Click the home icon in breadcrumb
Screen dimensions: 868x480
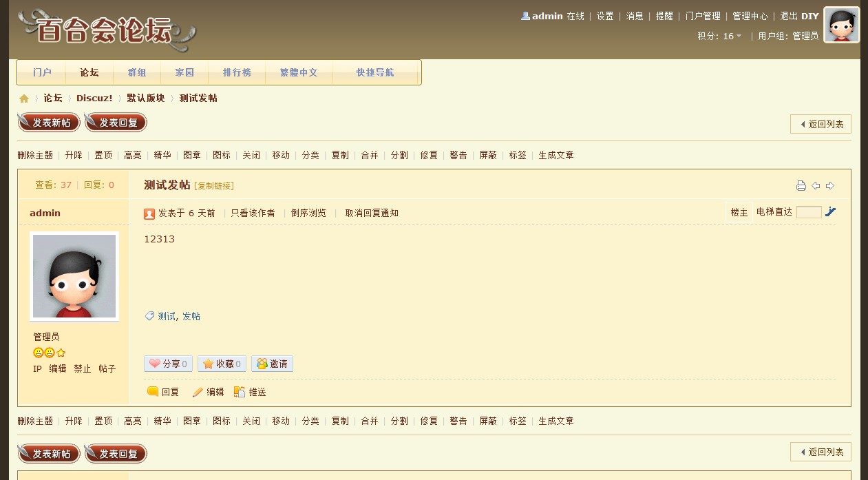point(24,98)
